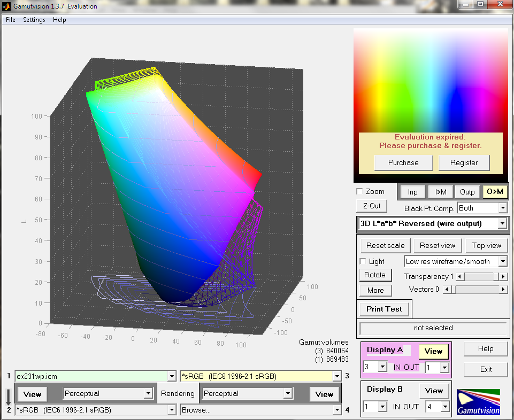This screenshot has height=420, width=514.
Task: Click the Vectors slider track
Action: pyautogui.click(x=474, y=289)
